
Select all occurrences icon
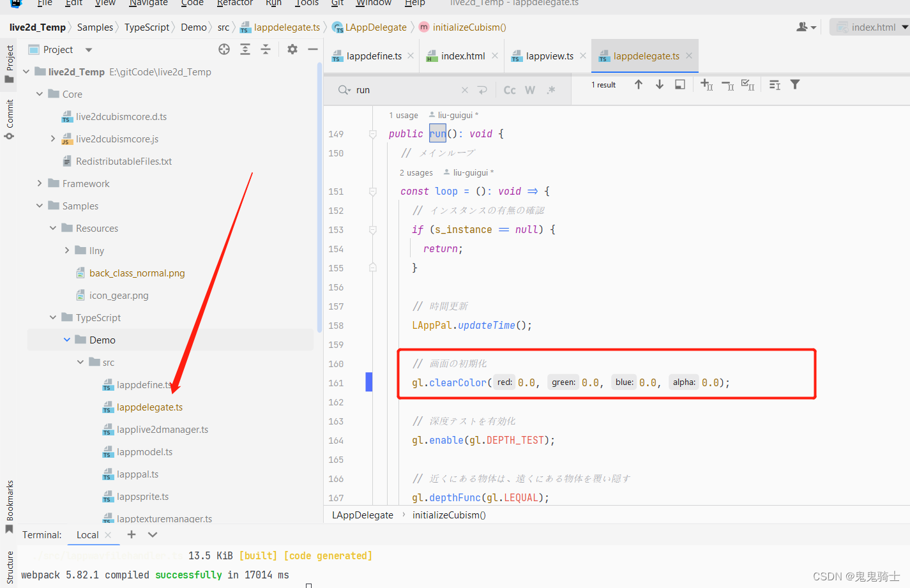coord(748,84)
